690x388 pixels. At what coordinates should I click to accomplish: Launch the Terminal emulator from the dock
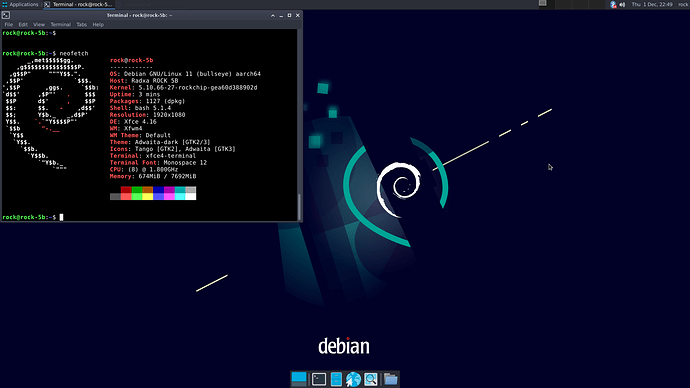tap(319, 379)
